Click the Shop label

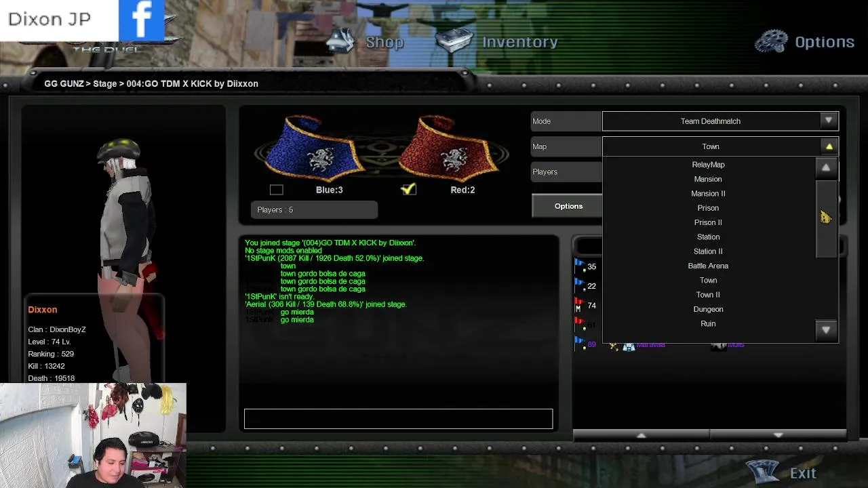(384, 42)
